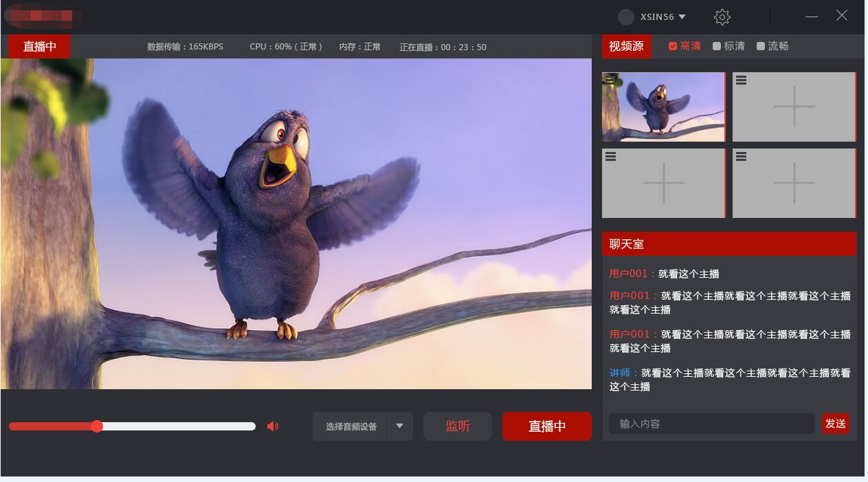This screenshot has height=482, width=868.
Task: Click first 用户001 chat message
Action: [664, 274]
